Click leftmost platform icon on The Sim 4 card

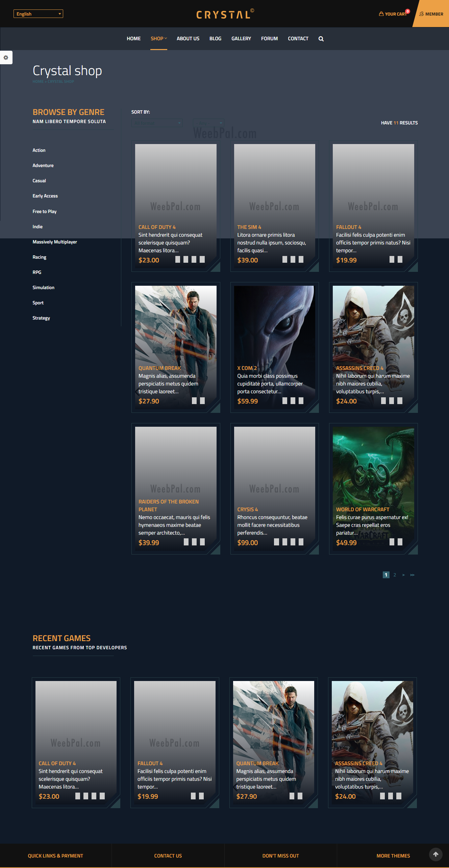coord(285,259)
